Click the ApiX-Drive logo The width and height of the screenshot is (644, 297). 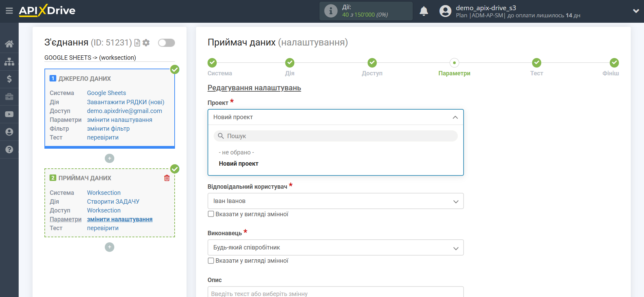(x=47, y=11)
